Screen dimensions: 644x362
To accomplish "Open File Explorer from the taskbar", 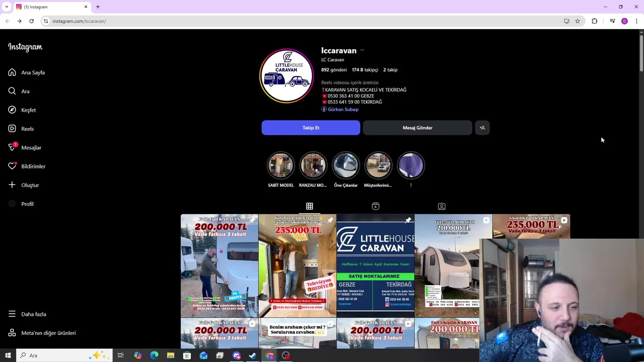I will 171,355.
